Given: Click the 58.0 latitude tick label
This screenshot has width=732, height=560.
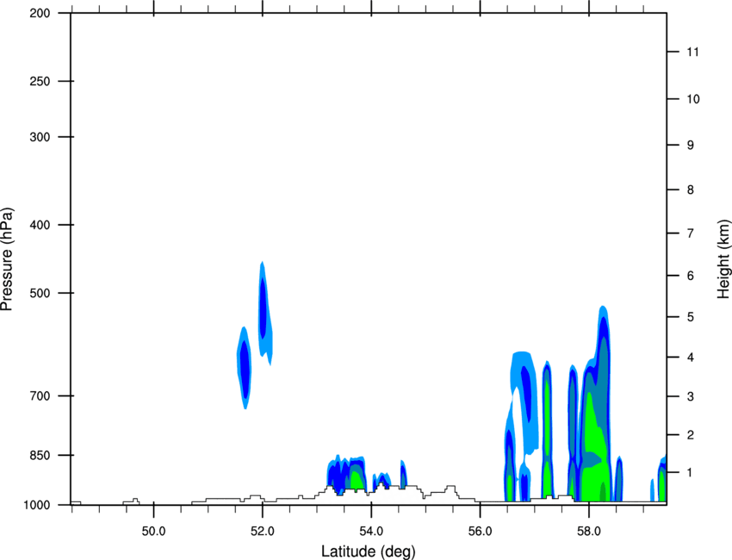Looking at the screenshot, I should tap(589, 532).
